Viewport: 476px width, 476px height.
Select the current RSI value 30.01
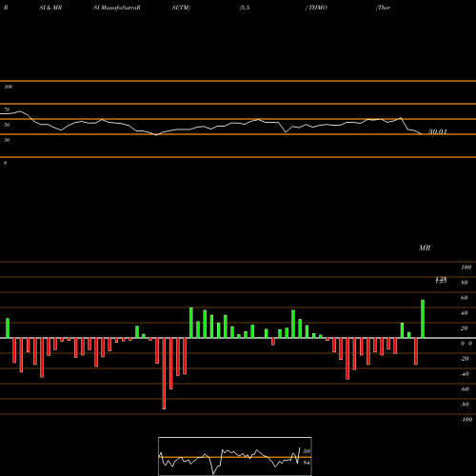pyautogui.click(x=438, y=131)
